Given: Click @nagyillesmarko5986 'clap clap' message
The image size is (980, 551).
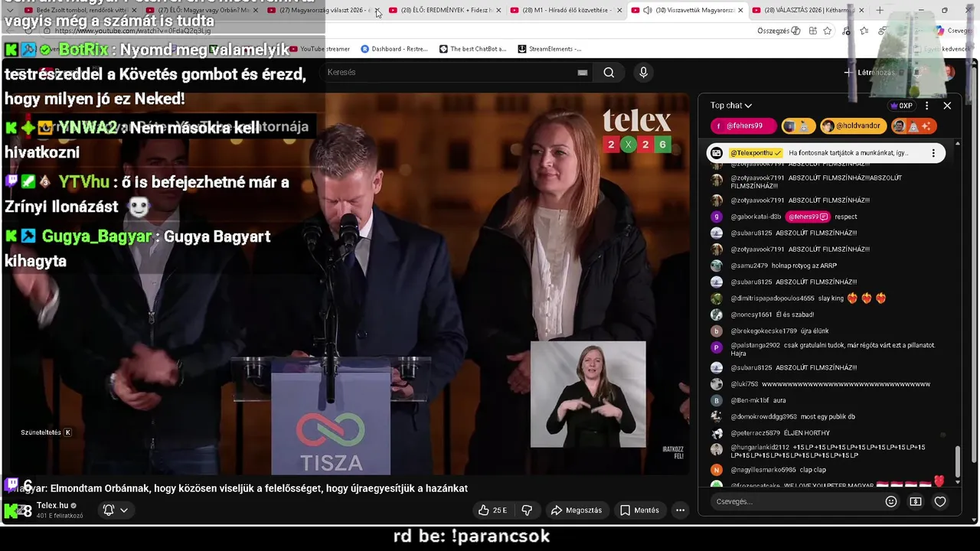Looking at the screenshot, I should 768,470.
